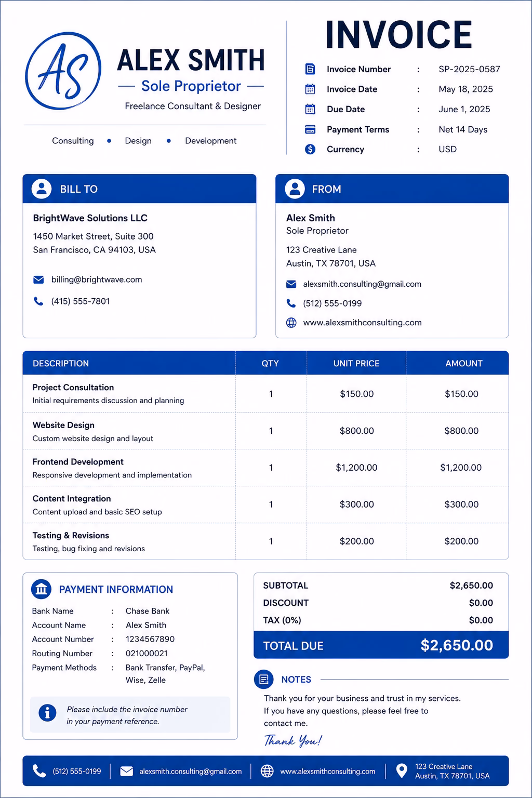The image size is (532, 798).
Task: Click the card icon beside Payment Terms
Action: [x=310, y=129]
